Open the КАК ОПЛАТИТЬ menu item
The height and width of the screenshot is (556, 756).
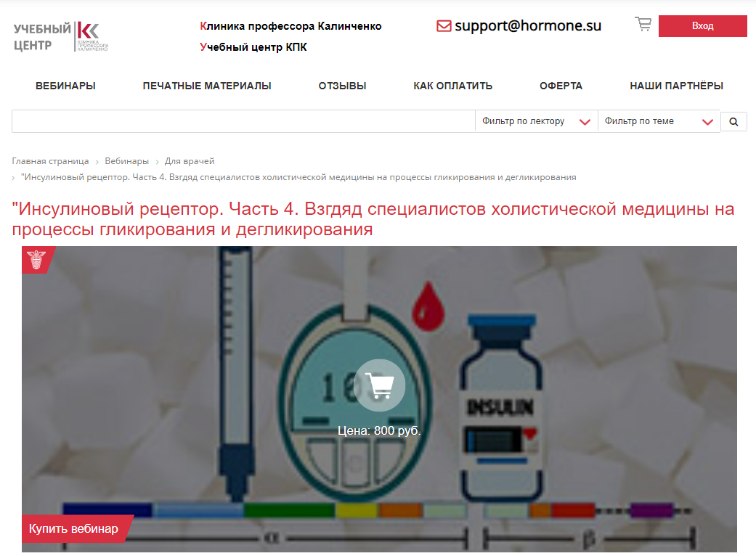pyautogui.click(x=452, y=86)
